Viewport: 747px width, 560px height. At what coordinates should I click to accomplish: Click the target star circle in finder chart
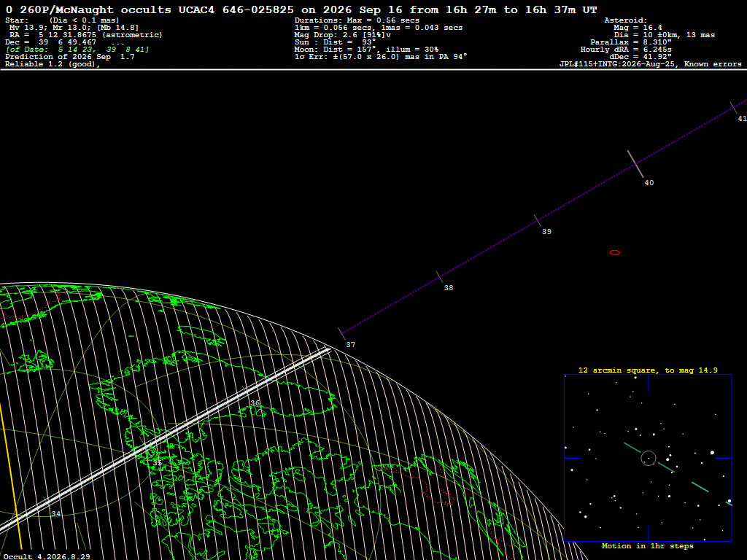pyautogui.click(x=648, y=458)
